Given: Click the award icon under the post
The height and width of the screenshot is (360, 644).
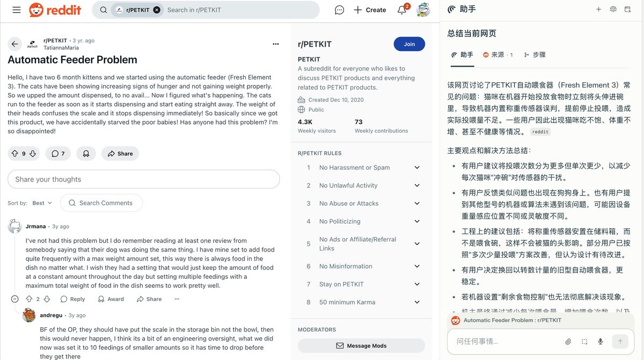Looking at the screenshot, I should pyautogui.click(x=86, y=154).
